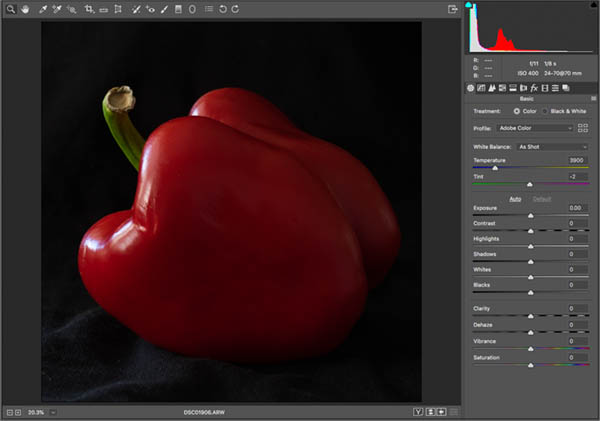600x421 pixels.
Task: Select the Adjustment Brush tool
Action: point(165,9)
